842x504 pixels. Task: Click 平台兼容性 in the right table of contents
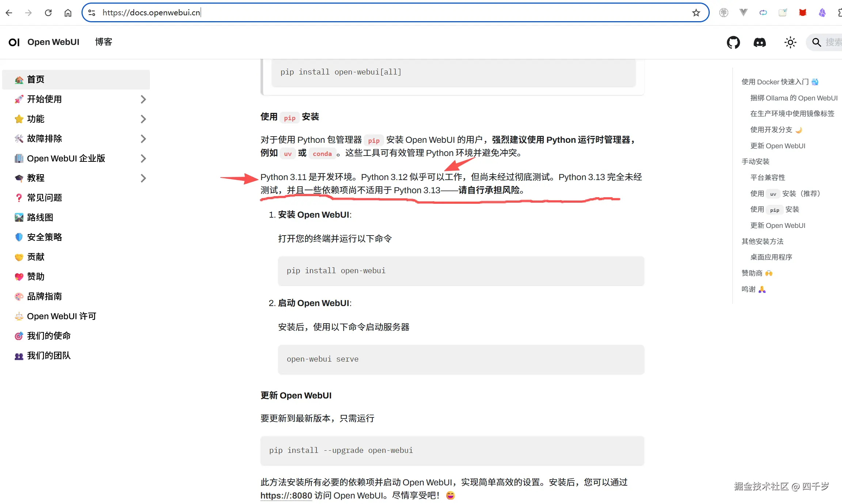[x=768, y=177]
